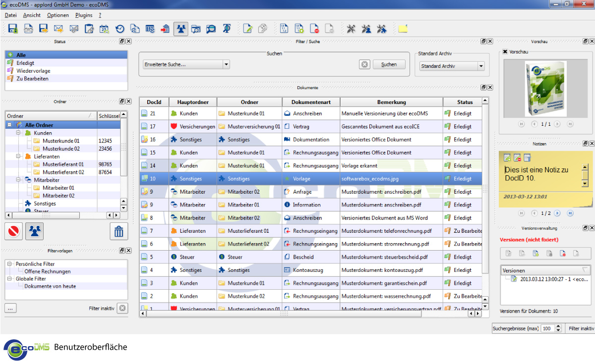Click the blue trash can button
595x364 pixels.
(119, 231)
